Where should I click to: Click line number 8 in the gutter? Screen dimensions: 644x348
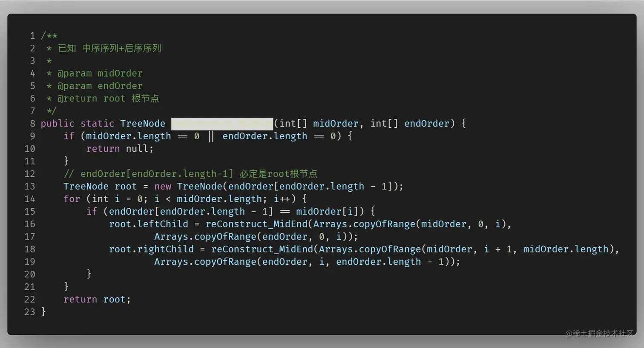tap(32, 124)
